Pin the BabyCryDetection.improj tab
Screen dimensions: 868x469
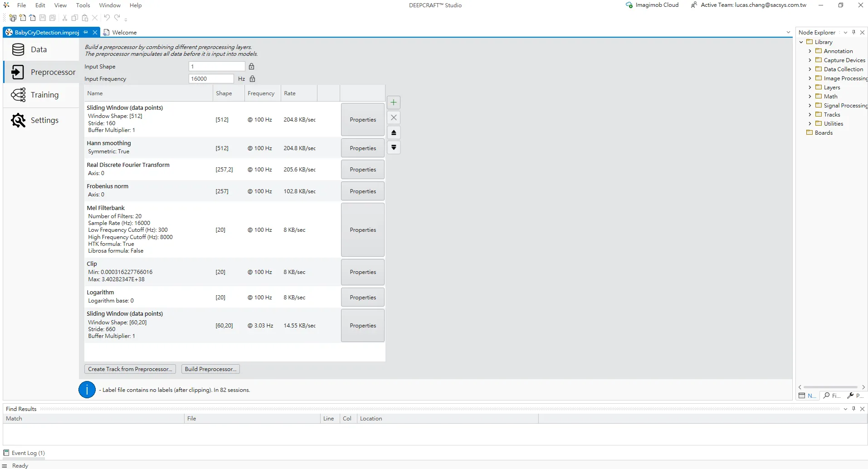(86, 32)
